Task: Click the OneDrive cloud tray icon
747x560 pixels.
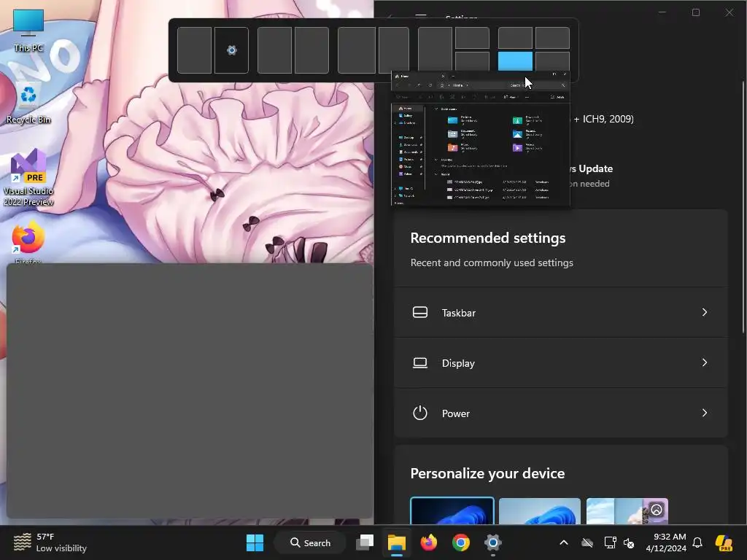Action: [x=587, y=542]
